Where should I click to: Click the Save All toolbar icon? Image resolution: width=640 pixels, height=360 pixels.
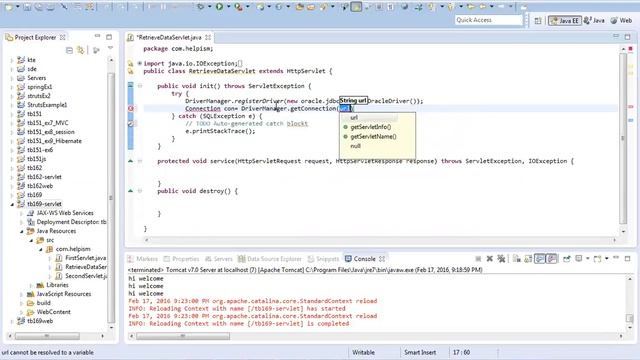39,7
